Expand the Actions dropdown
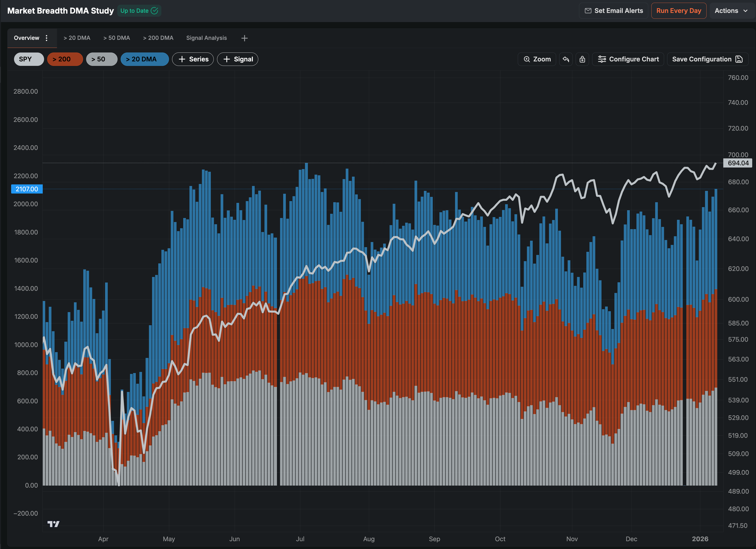Screen dimensions: 756x549 [731, 11]
